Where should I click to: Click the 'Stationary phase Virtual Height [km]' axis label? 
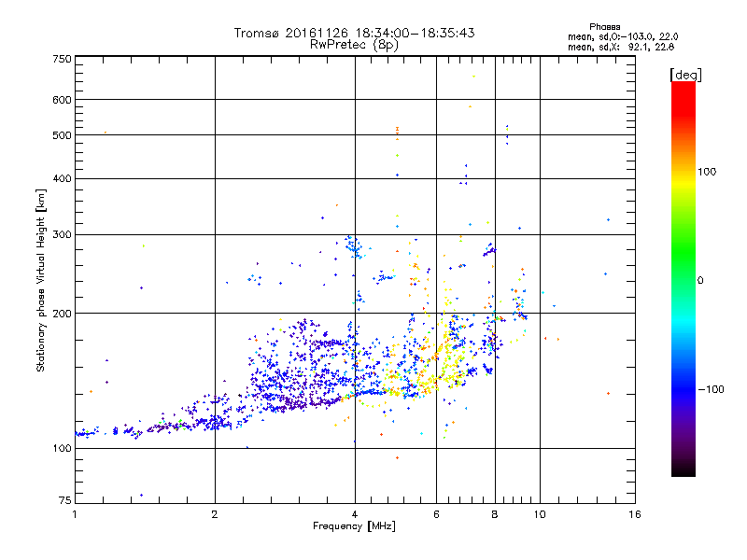(41, 281)
